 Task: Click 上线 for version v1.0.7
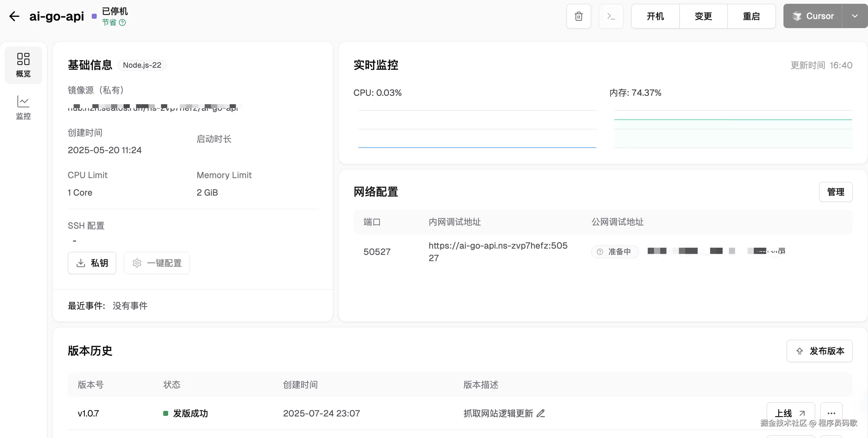click(x=790, y=413)
